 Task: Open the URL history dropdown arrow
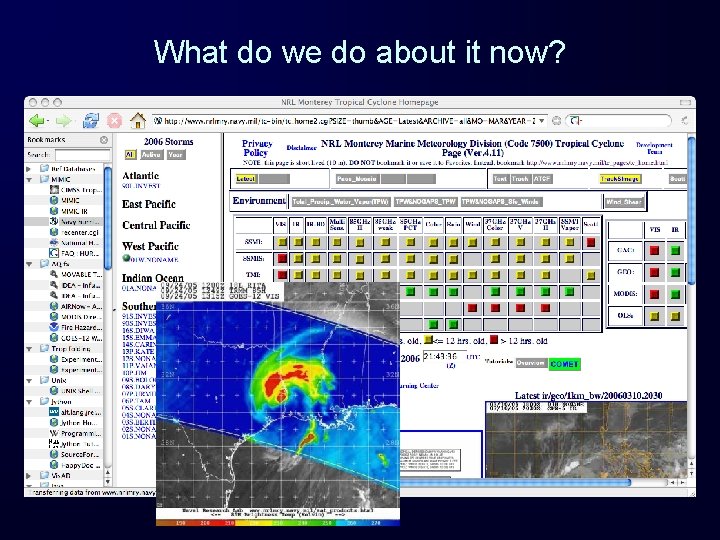coord(542,121)
